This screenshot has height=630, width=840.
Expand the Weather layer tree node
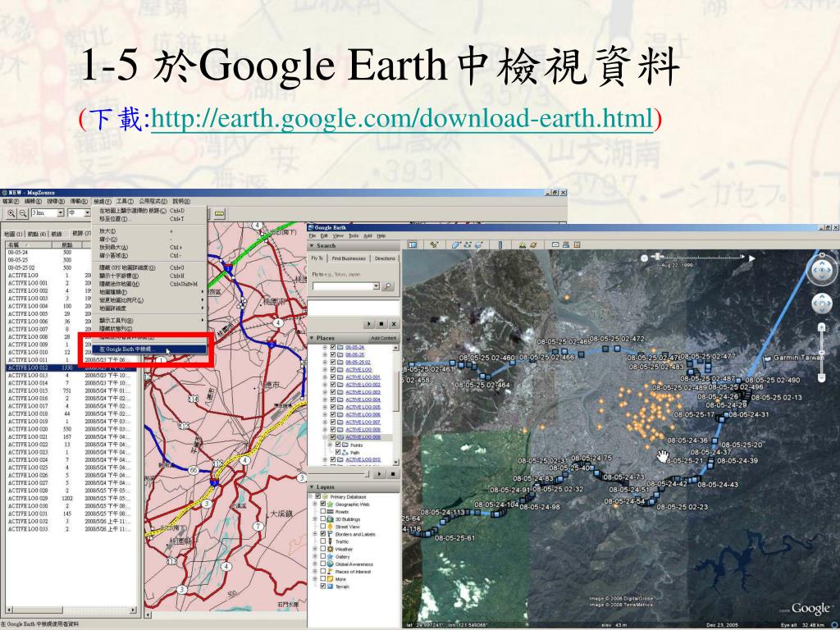(315, 549)
